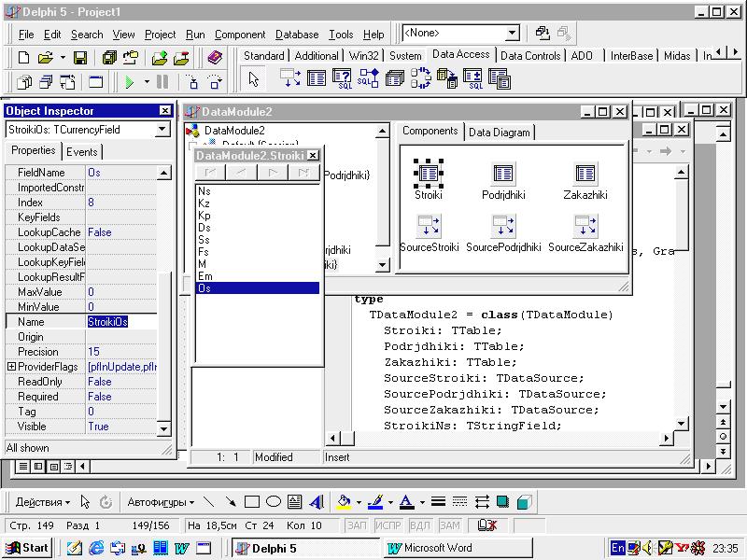Run the project with green arrow

coord(129,82)
